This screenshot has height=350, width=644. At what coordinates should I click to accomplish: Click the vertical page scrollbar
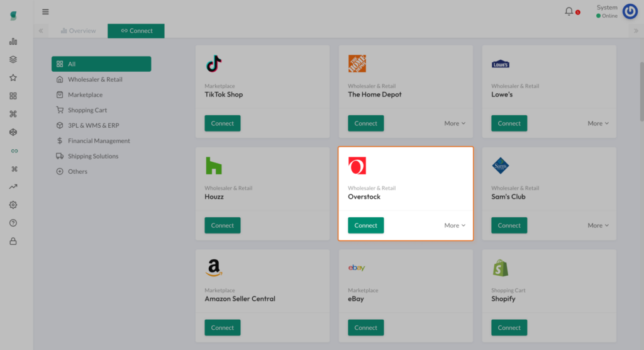[641, 91]
